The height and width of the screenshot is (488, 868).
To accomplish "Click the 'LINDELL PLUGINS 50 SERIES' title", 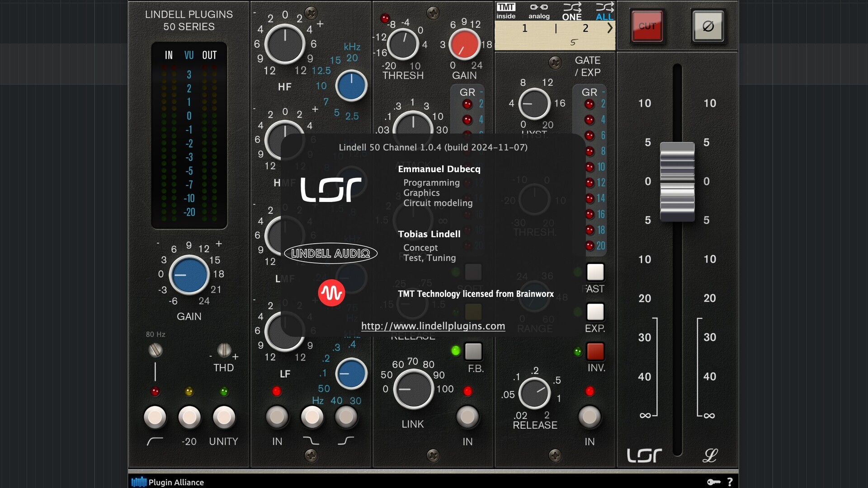I will (x=189, y=20).
